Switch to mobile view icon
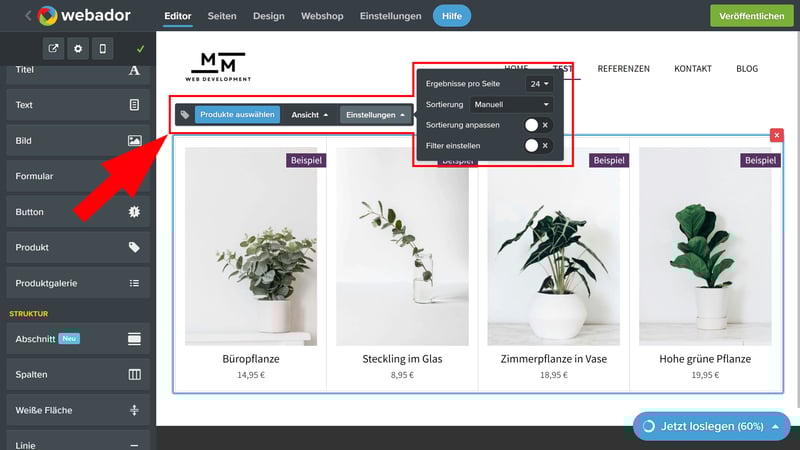800x450 pixels. point(103,48)
